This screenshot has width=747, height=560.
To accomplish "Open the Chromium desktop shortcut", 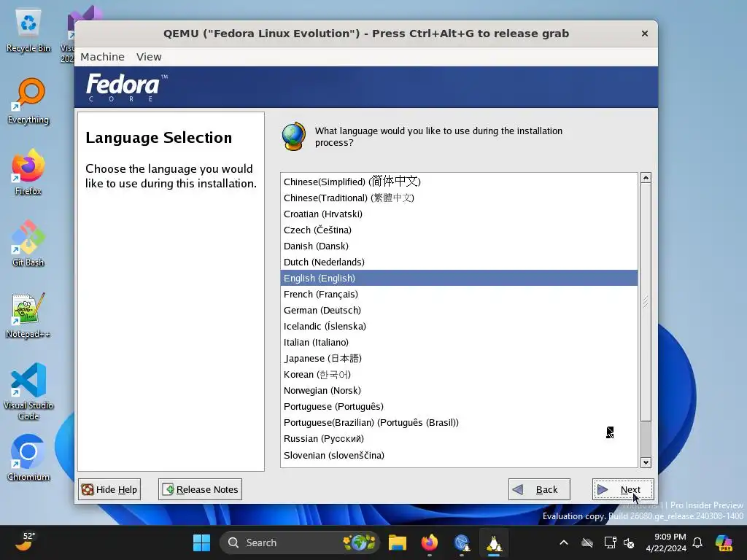I will point(28,458).
